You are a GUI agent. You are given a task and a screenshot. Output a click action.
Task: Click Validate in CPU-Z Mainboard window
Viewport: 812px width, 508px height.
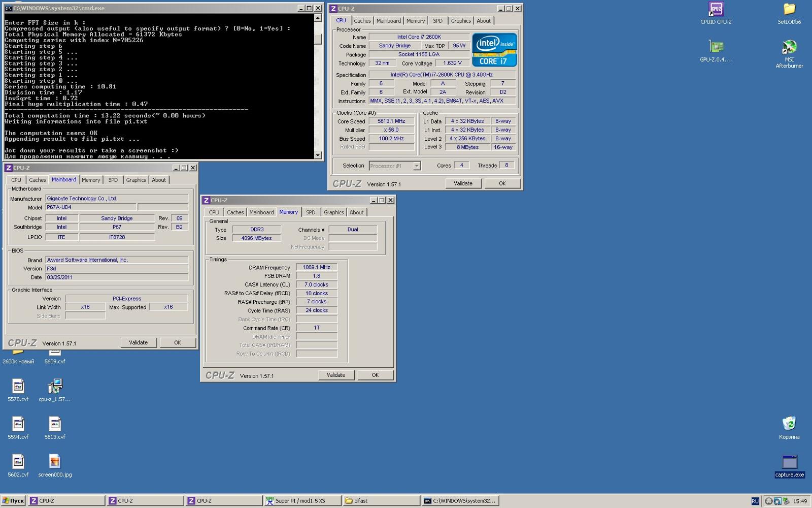coord(139,342)
